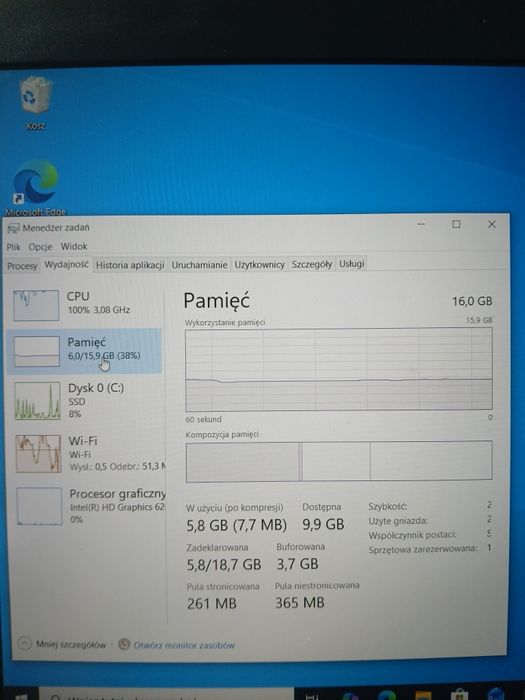The width and height of the screenshot is (525, 700).
Task: Switch to Historia aplikacji tab
Action: click(130, 265)
